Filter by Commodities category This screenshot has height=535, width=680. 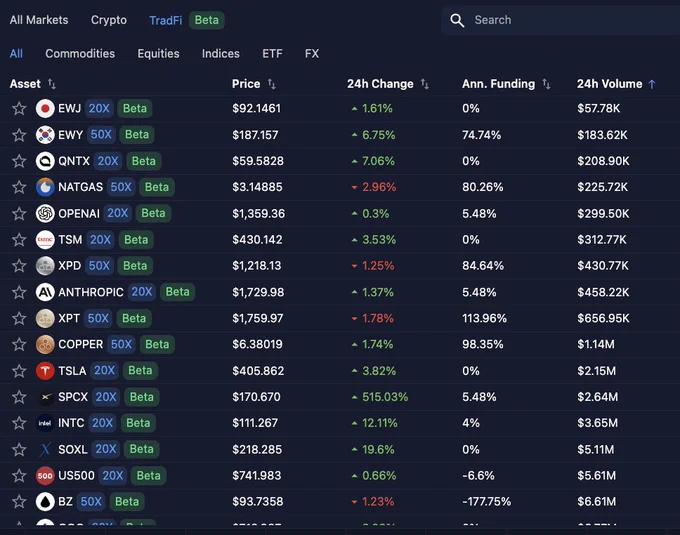coord(80,53)
